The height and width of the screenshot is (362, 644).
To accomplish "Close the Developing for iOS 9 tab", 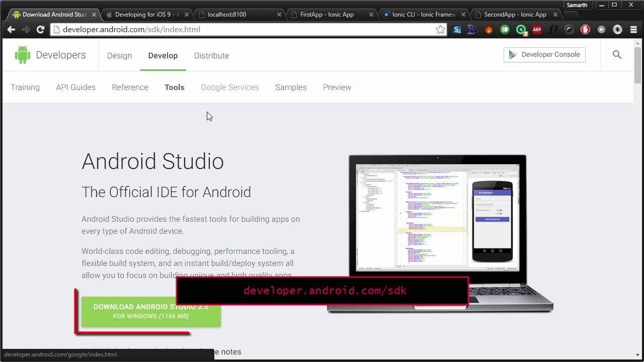I will coord(187,15).
